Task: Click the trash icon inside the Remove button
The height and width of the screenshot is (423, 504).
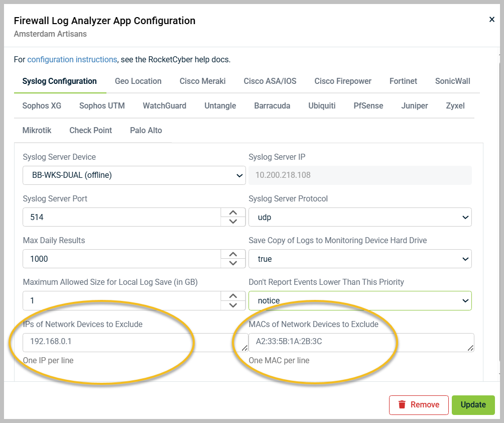Action: (x=402, y=405)
